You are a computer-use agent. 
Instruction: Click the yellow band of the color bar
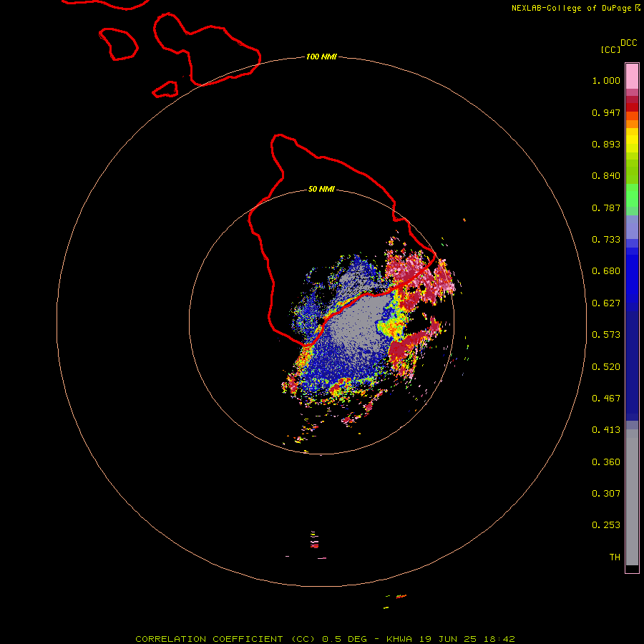click(632, 140)
